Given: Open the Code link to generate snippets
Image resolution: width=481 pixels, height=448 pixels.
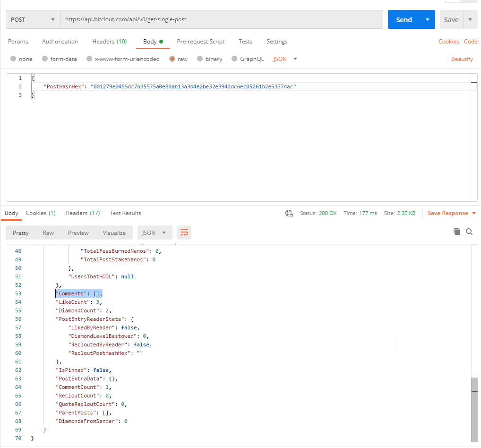Looking at the screenshot, I should click(471, 42).
